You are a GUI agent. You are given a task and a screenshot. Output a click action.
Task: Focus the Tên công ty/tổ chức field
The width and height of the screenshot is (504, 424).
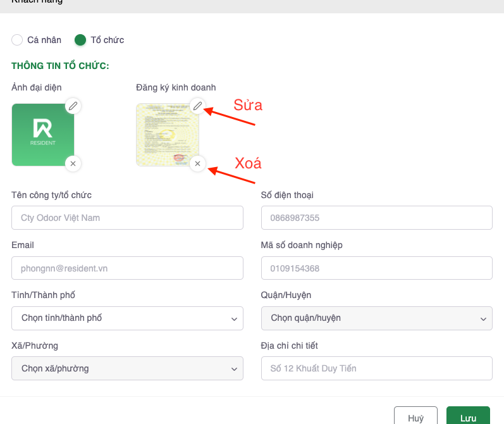pyautogui.click(x=127, y=218)
